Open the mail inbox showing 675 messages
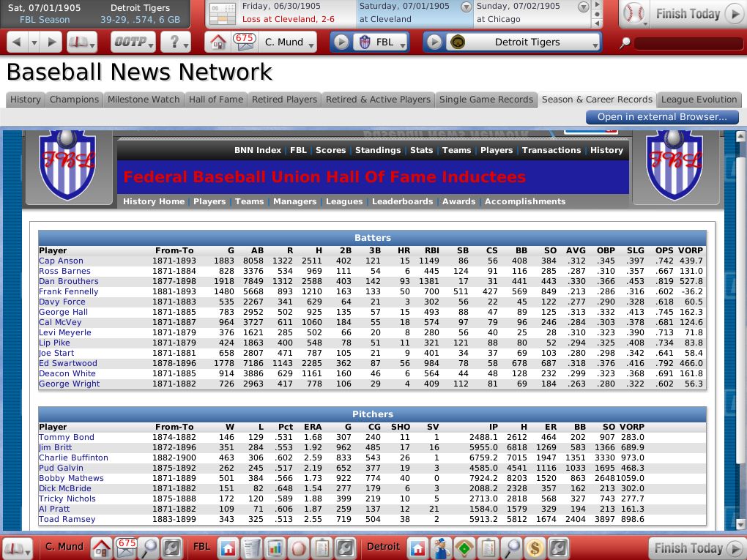Viewport: 747px width, 560px height. point(244,42)
